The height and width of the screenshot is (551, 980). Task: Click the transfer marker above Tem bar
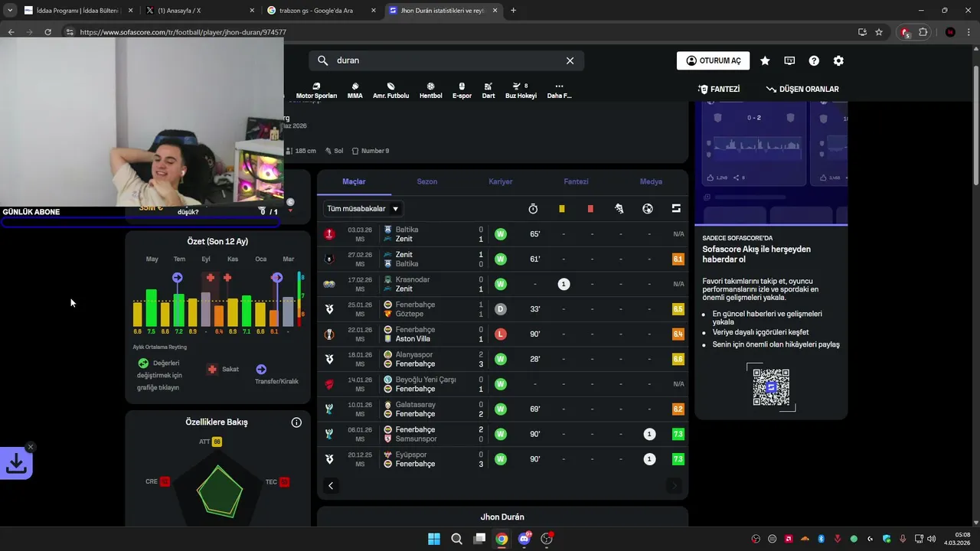point(178,277)
